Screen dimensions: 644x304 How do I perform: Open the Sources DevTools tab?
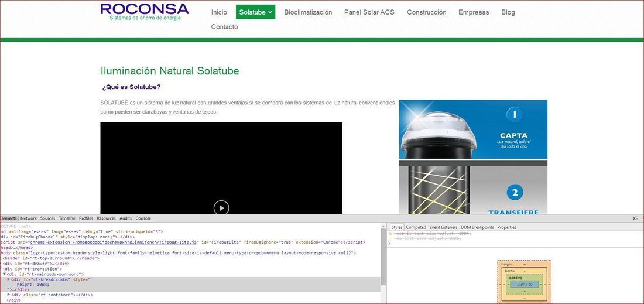tap(47, 218)
